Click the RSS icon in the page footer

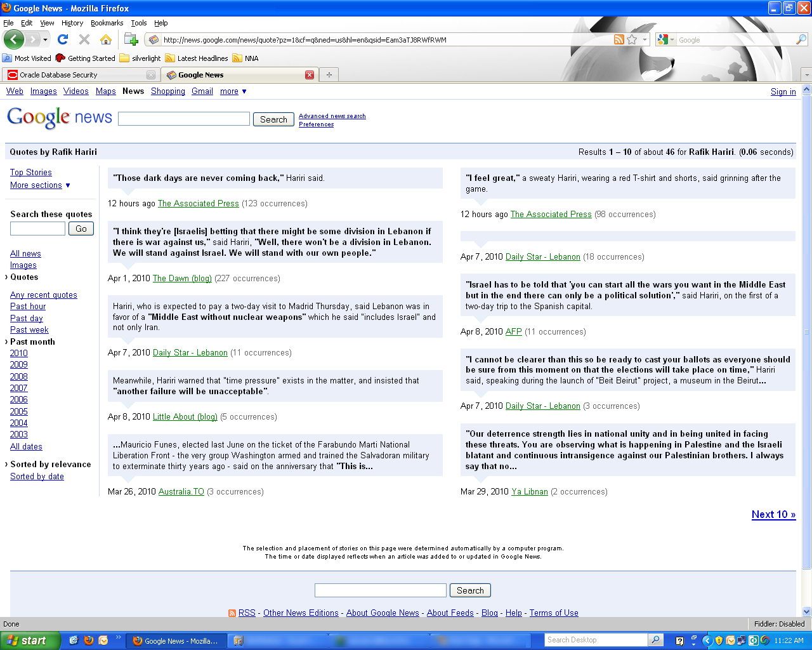pos(232,613)
